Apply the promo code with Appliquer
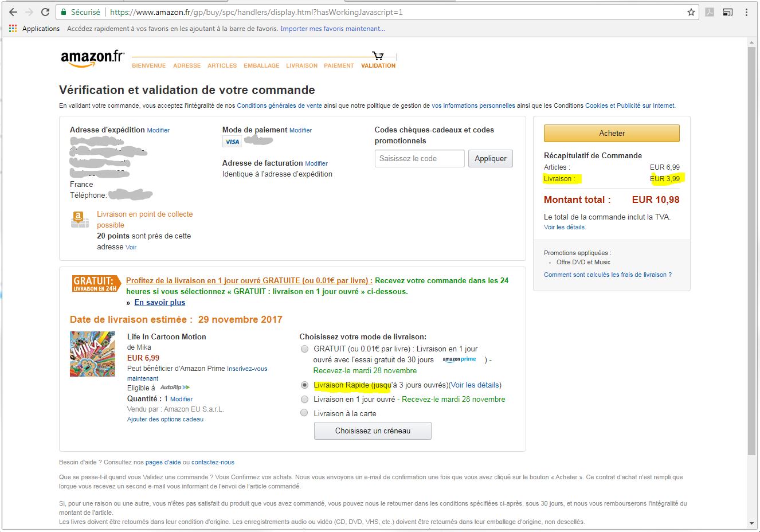This screenshot has width=760, height=532. point(491,158)
